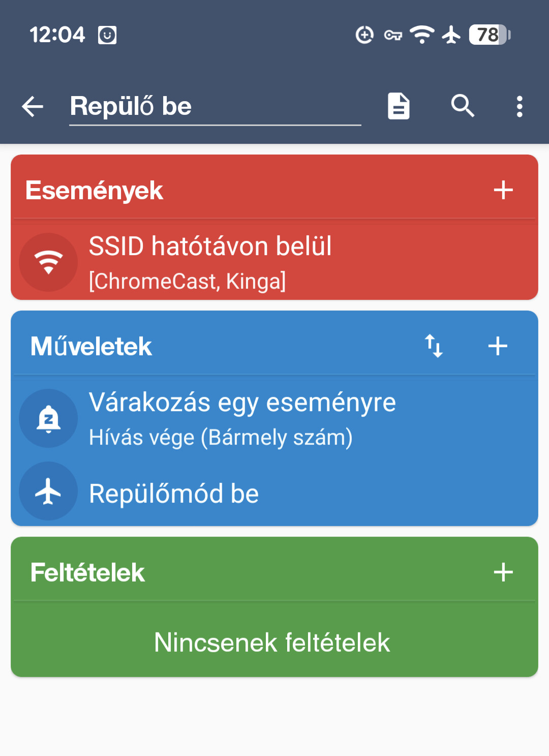Reorder actions with the Műveletek sort arrows
Image resolution: width=549 pixels, height=756 pixels.
pos(434,346)
